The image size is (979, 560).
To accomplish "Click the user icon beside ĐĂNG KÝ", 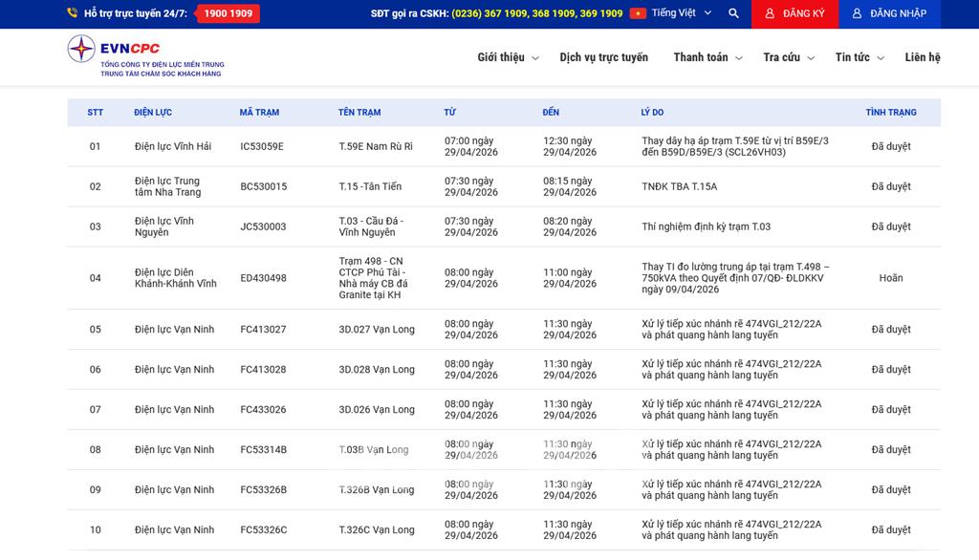I will pyautogui.click(x=770, y=13).
